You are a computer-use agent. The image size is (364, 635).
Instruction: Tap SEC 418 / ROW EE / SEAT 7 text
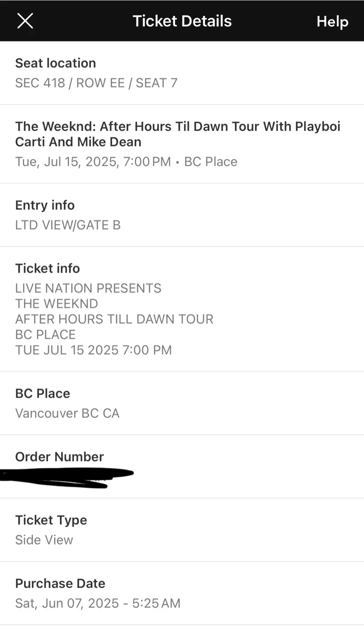pos(96,83)
